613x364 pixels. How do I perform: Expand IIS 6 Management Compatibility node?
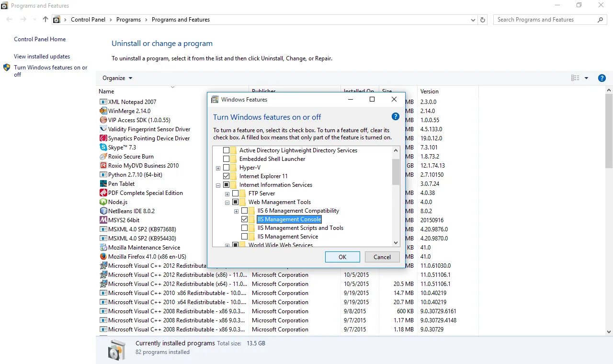point(237,211)
